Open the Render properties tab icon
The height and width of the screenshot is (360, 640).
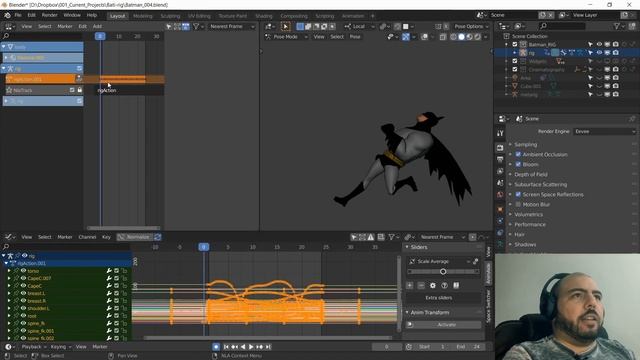(x=500, y=147)
